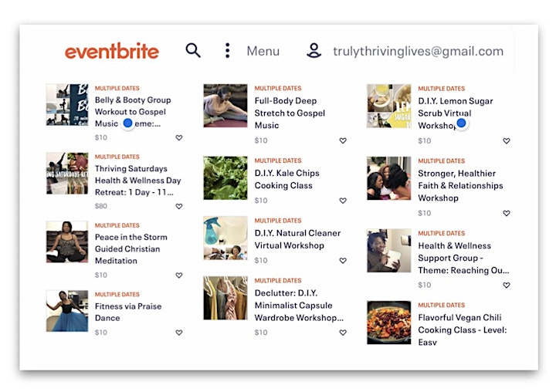
Task: Open the Menu label in header
Action: [263, 51]
